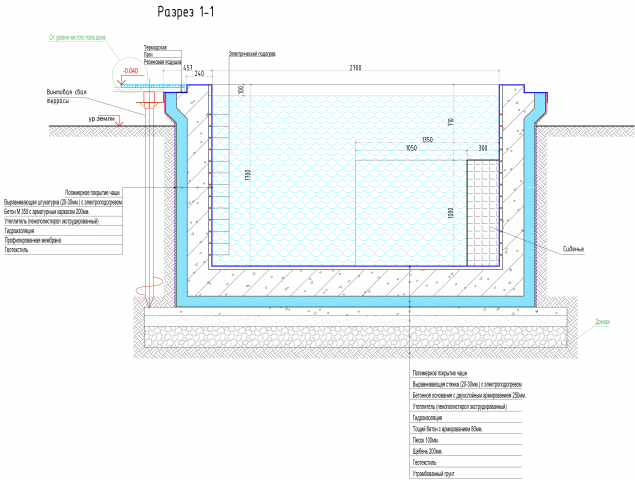Viewport: 635px width, 480px height.
Task: Select 'Тощий бетон с армированием 80мм.'
Action: [x=447, y=429]
